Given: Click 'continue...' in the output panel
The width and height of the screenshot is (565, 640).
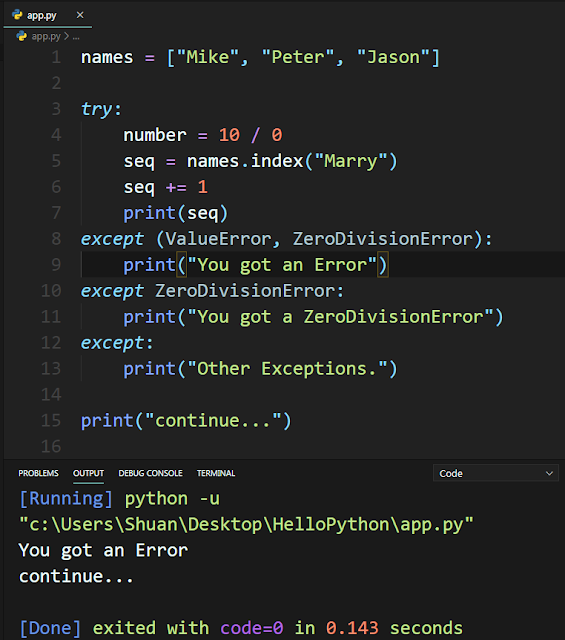Looking at the screenshot, I should coord(76,576).
